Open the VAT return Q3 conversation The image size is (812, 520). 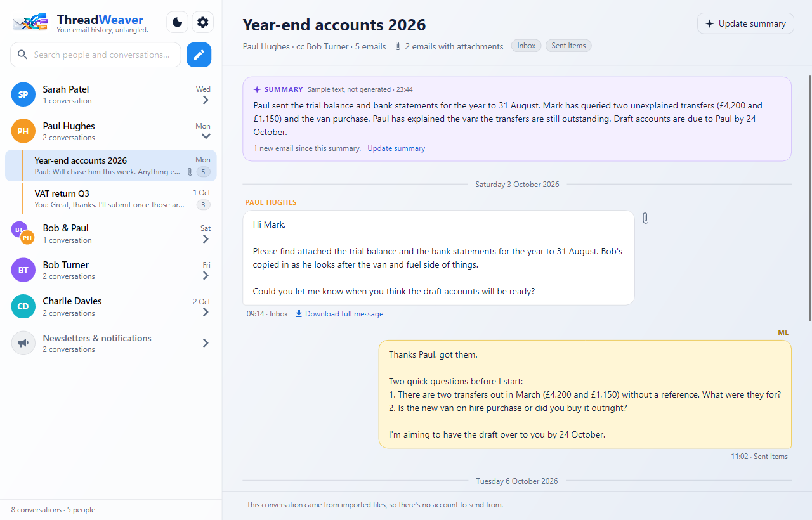pos(111,198)
